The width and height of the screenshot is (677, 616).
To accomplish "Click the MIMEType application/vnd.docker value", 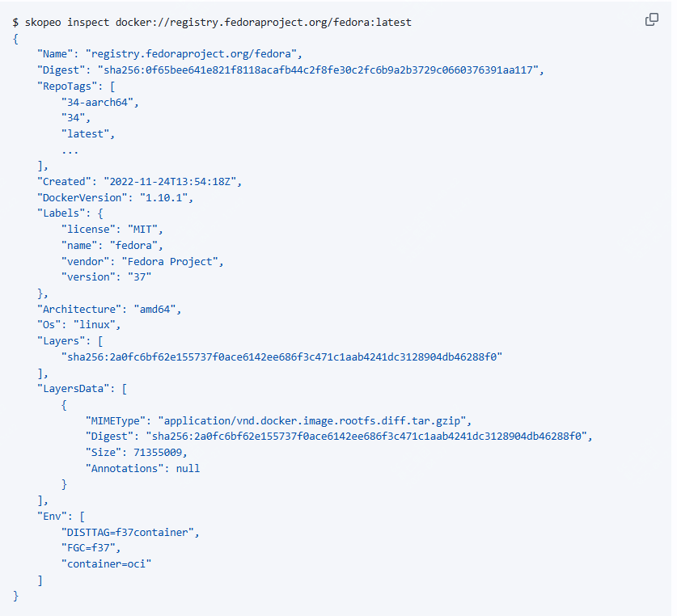I will tap(315, 420).
